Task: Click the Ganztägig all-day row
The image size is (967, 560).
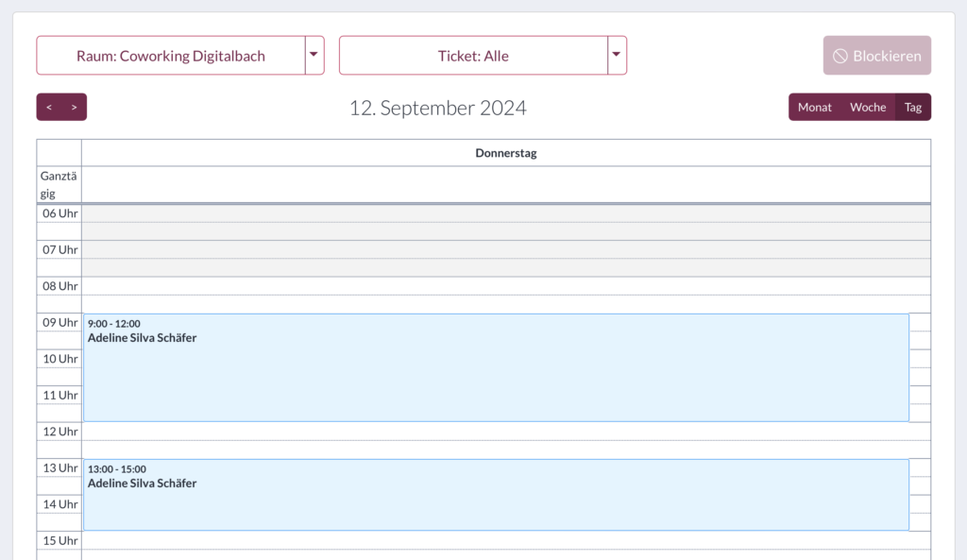Action: point(505,185)
